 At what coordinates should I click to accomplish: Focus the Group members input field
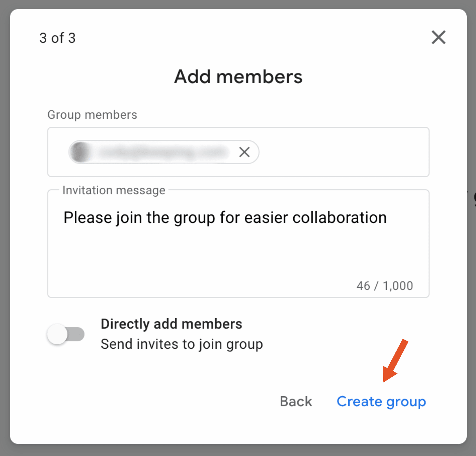click(342, 152)
